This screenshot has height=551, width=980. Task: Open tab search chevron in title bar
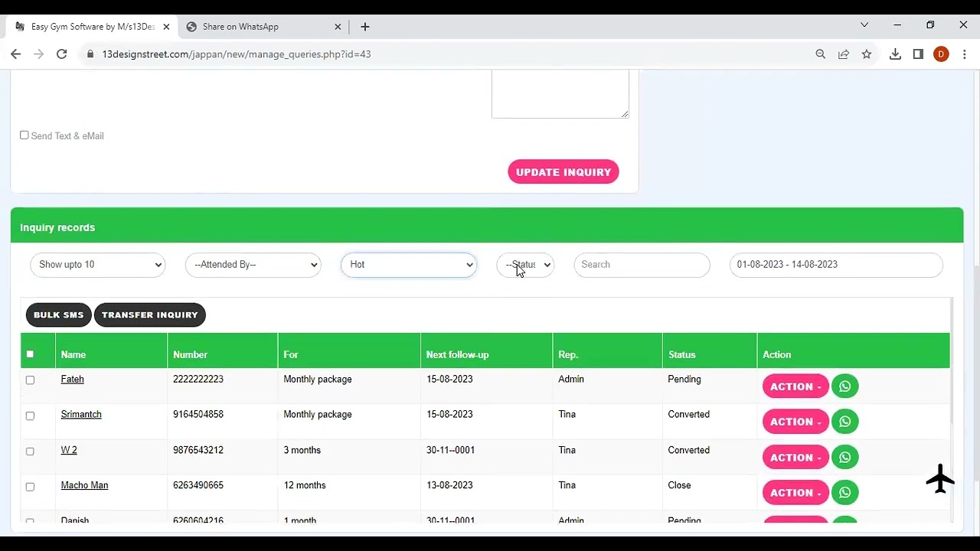(x=864, y=25)
